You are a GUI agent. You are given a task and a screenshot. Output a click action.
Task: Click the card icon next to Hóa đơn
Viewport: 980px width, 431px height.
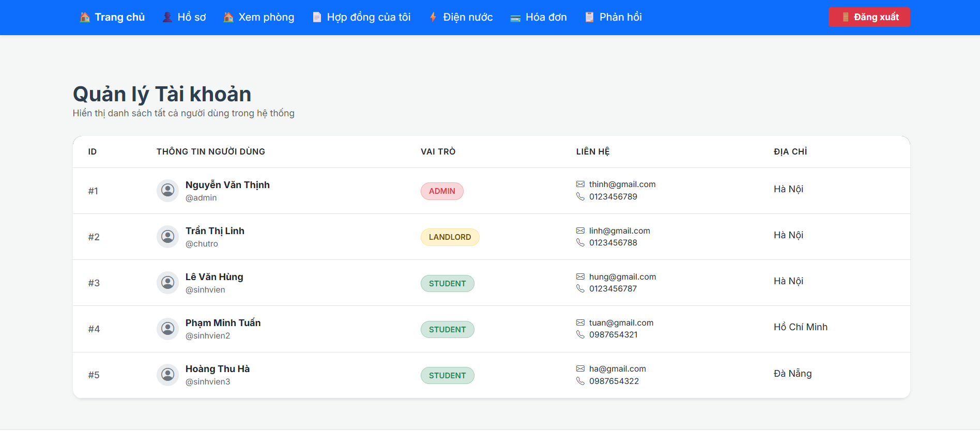[x=515, y=18]
